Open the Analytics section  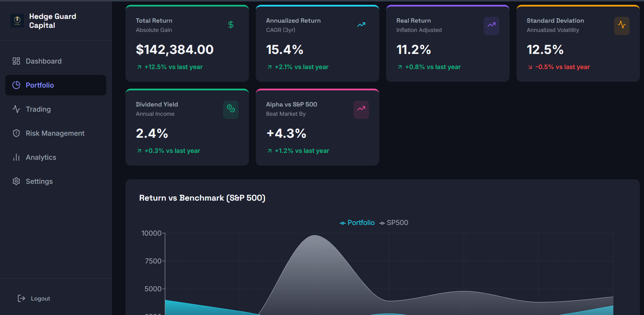click(x=56, y=157)
